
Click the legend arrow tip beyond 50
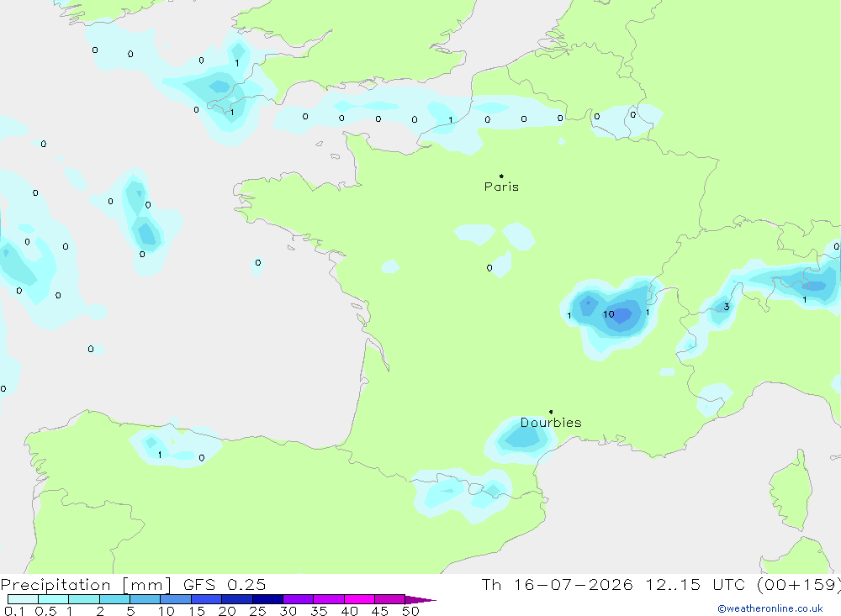421,600
